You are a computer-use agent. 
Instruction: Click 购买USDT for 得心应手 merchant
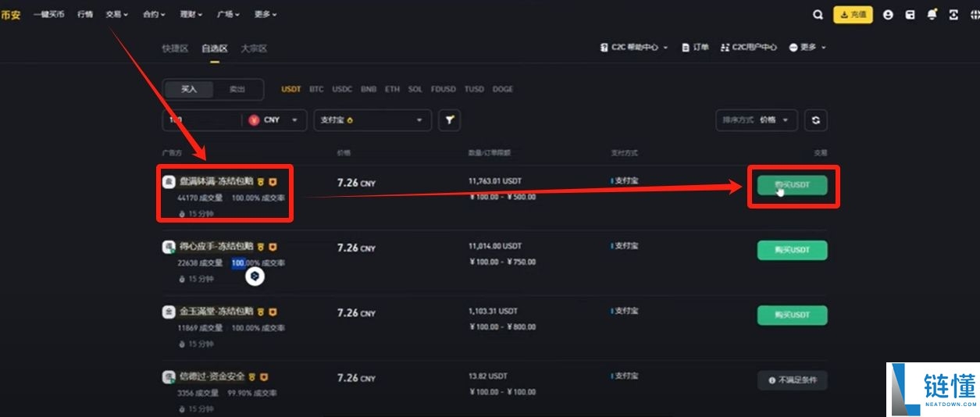[x=792, y=251]
